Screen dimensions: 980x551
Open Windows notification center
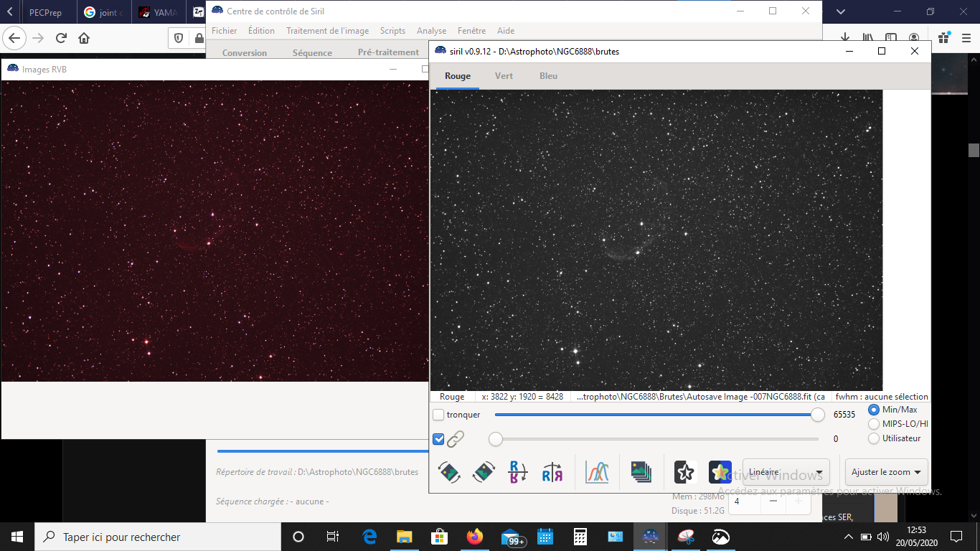click(x=956, y=537)
